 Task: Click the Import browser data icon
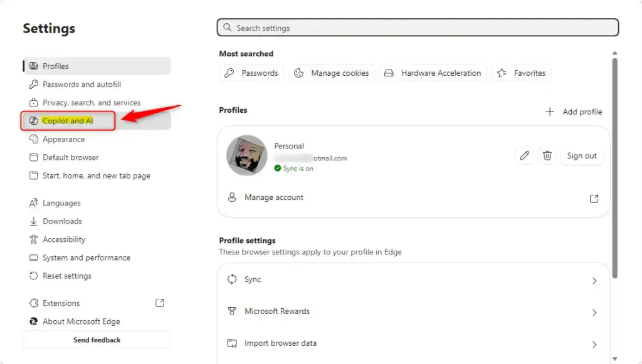[232, 343]
